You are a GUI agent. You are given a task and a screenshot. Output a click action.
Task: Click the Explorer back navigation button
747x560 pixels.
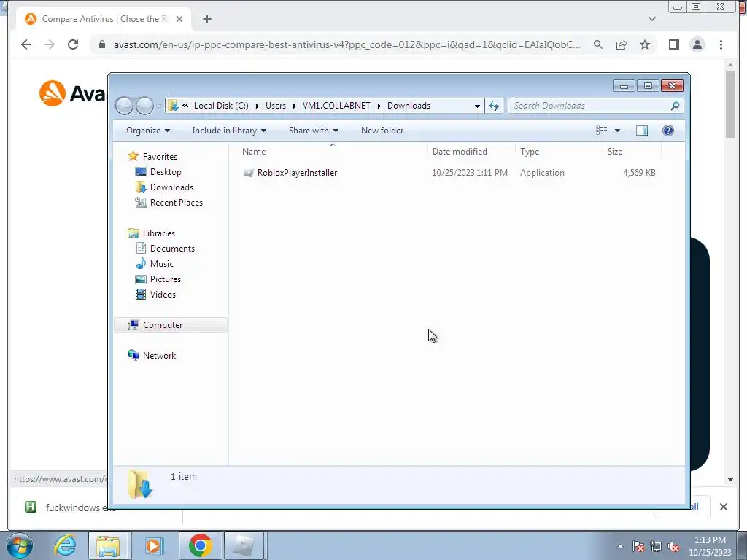pos(124,106)
